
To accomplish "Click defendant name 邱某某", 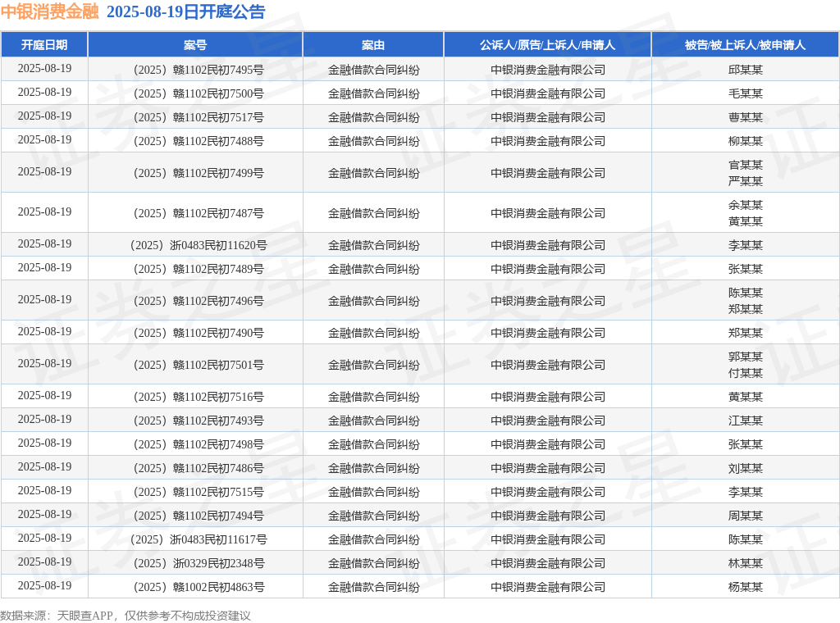I will tap(745, 70).
